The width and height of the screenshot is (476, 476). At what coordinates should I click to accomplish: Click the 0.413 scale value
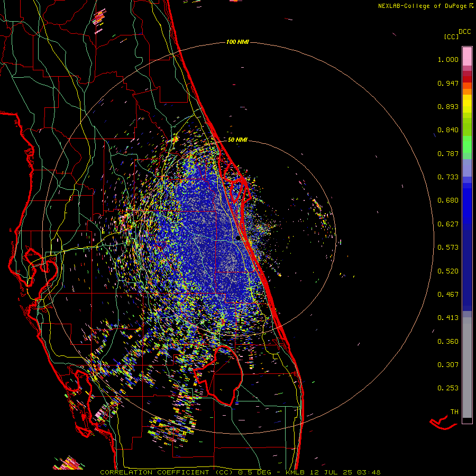coord(448,318)
